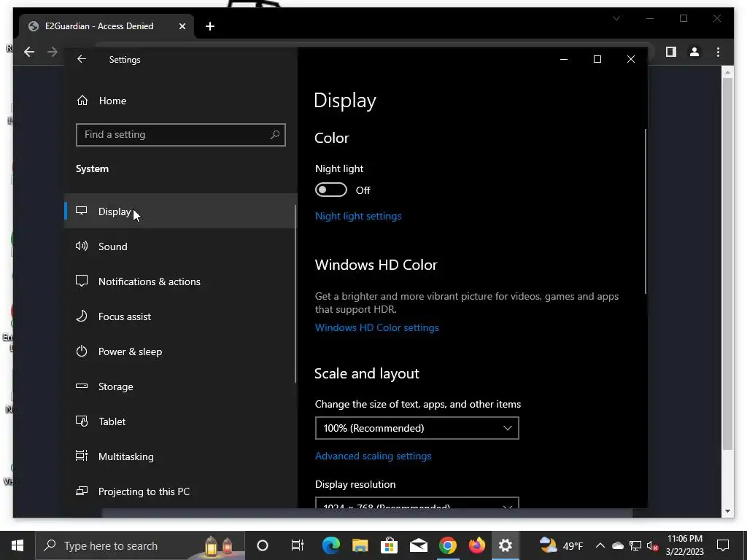
Task: Click the Settings gear taskbar icon
Action: click(x=506, y=545)
